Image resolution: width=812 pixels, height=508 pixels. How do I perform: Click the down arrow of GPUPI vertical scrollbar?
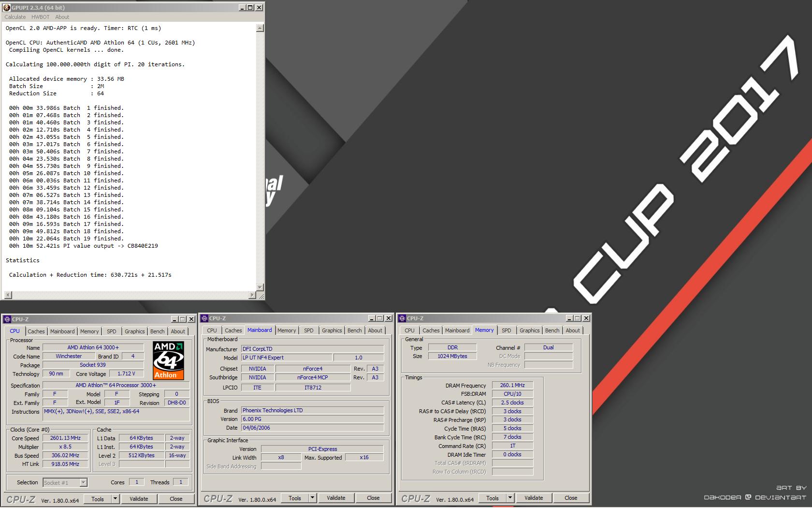point(260,287)
